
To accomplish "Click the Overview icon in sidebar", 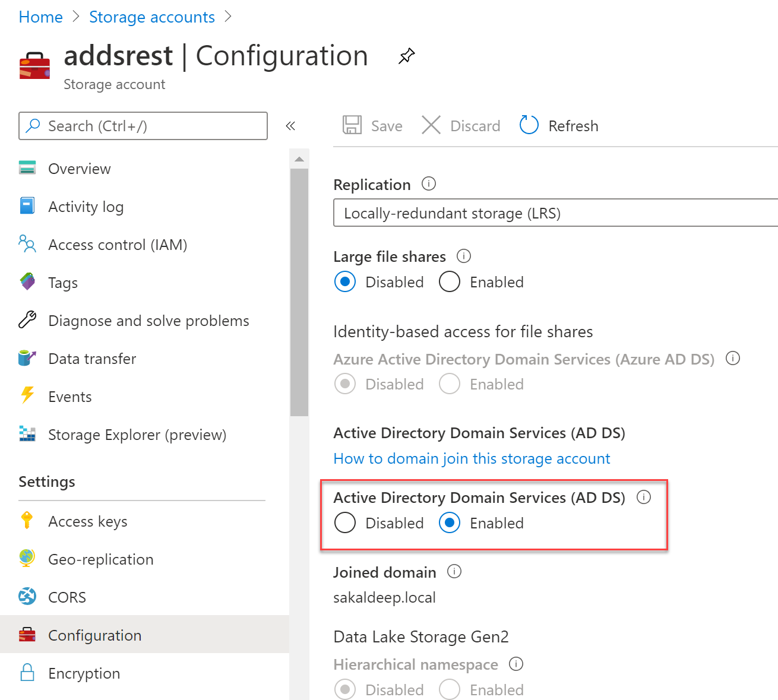I will 27,168.
